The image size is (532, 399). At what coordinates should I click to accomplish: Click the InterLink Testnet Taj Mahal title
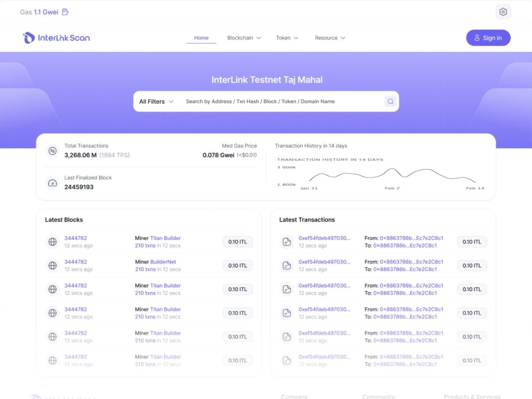(267, 80)
